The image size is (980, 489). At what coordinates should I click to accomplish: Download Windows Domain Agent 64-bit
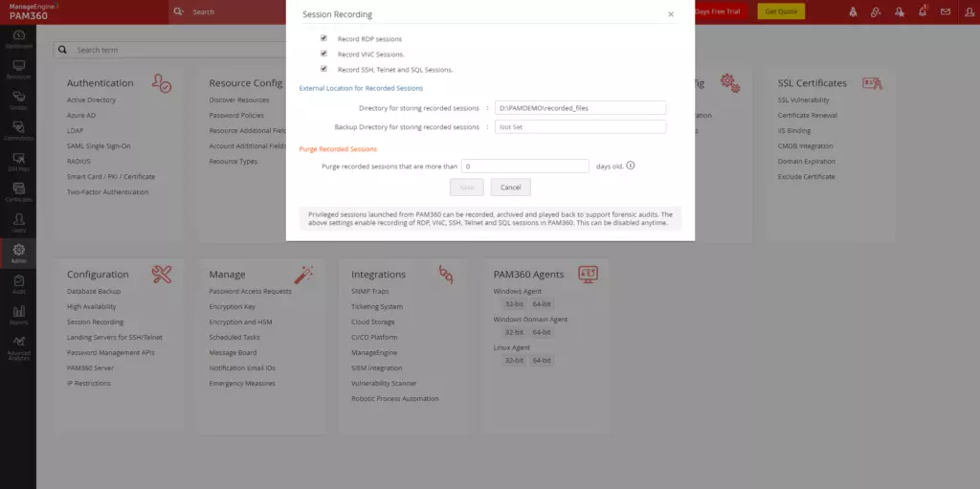(x=542, y=332)
